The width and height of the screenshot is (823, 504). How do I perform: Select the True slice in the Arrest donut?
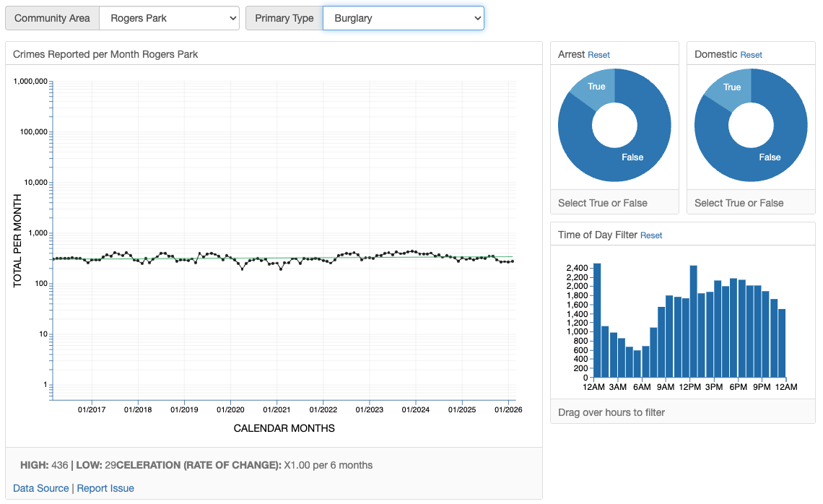[596, 87]
